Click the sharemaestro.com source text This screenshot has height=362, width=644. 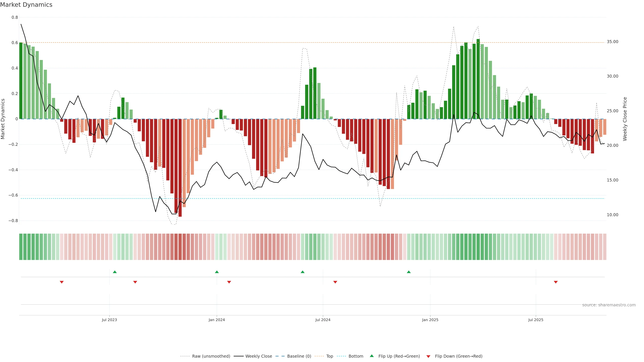[x=609, y=305]
